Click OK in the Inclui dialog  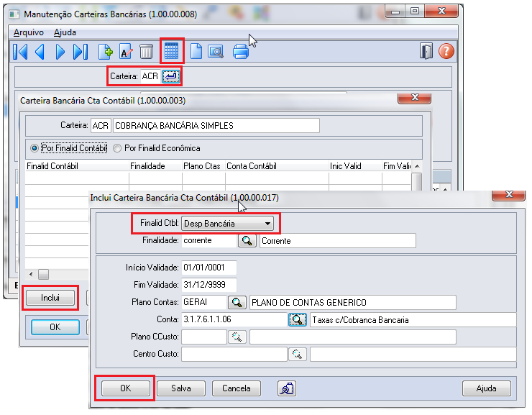tap(126, 388)
